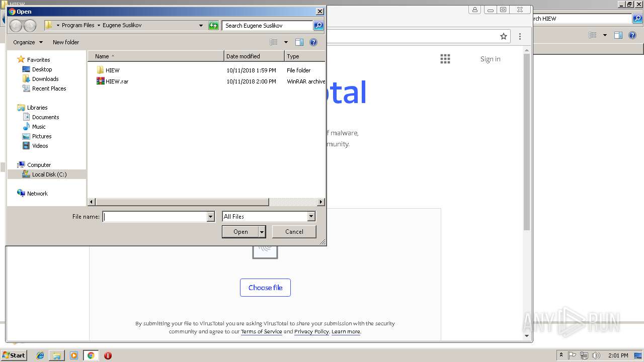The image size is (644, 362).
Task: Click the Search Eugene Suslikov field
Action: pyautogui.click(x=267, y=26)
